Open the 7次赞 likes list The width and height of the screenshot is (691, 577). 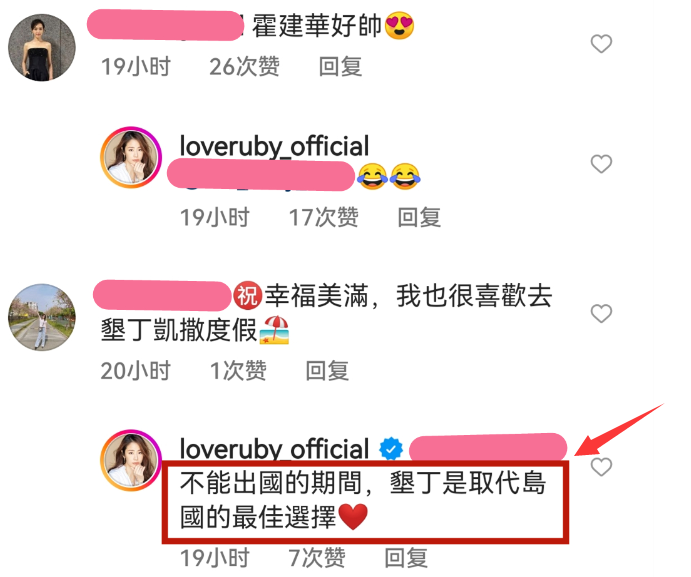click(317, 558)
